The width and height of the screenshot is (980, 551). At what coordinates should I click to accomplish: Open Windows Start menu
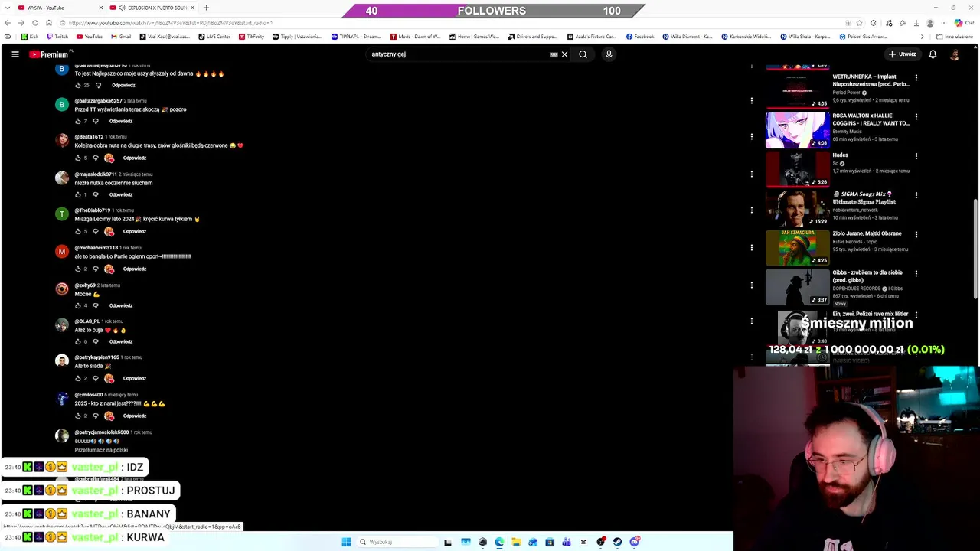point(346,542)
